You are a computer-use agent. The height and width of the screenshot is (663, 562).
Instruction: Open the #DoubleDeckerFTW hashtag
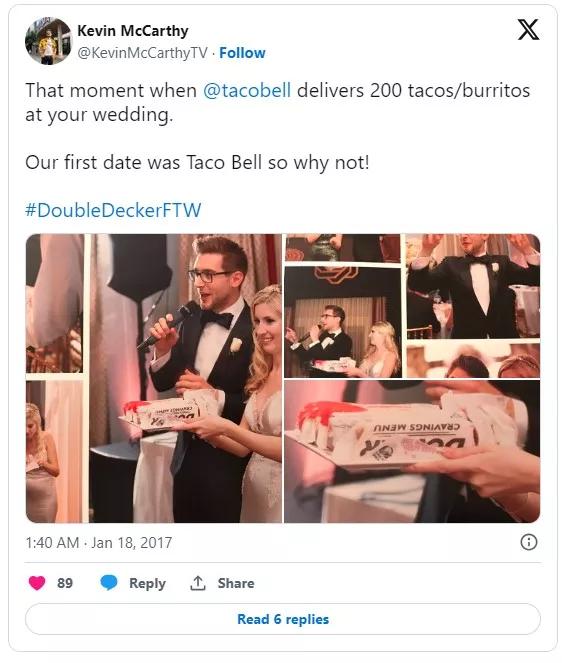113,210
